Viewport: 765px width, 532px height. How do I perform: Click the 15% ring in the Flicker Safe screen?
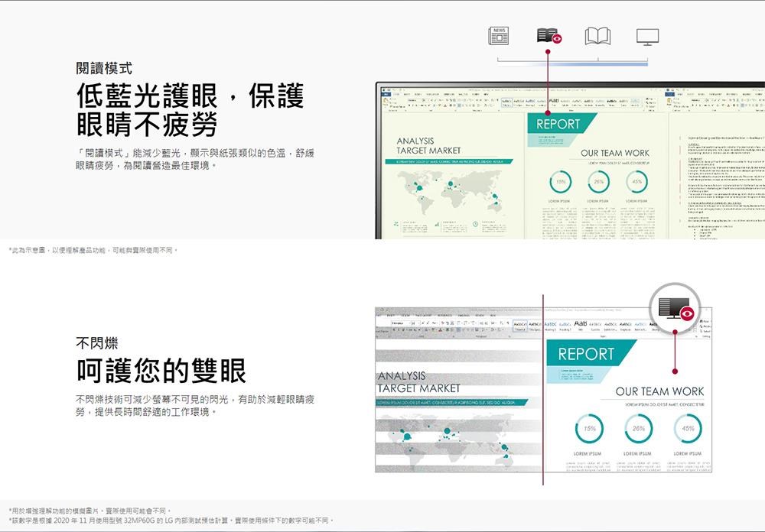coord(588,429)
